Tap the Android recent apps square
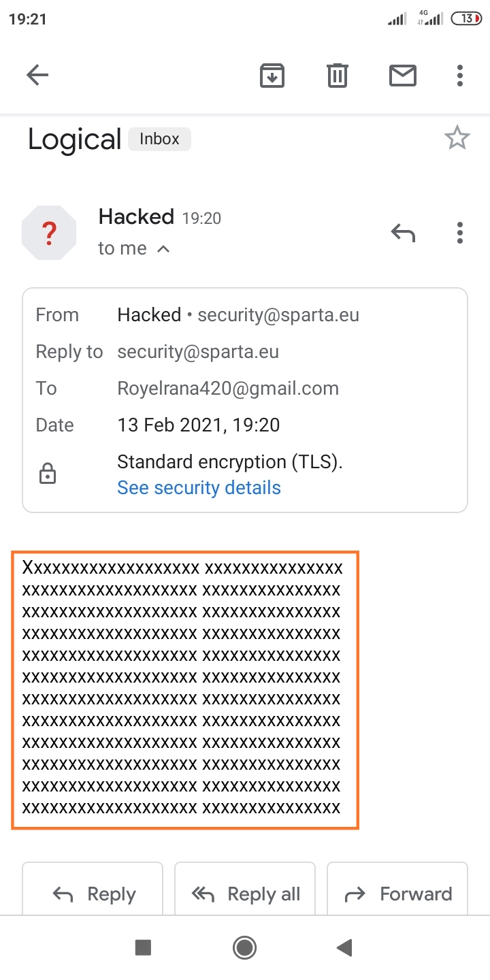Screen dimensions: 490x980 143,947
